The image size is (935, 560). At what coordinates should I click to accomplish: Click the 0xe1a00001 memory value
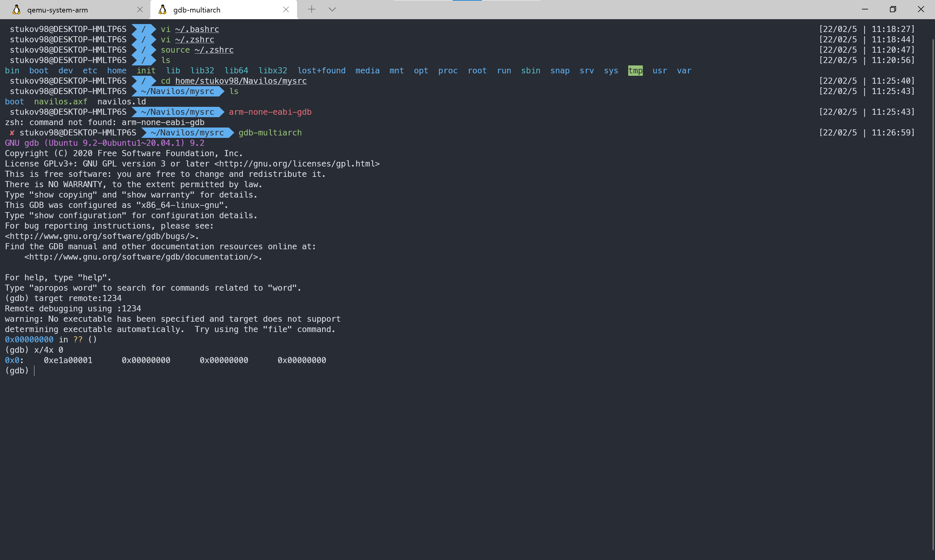68,360
